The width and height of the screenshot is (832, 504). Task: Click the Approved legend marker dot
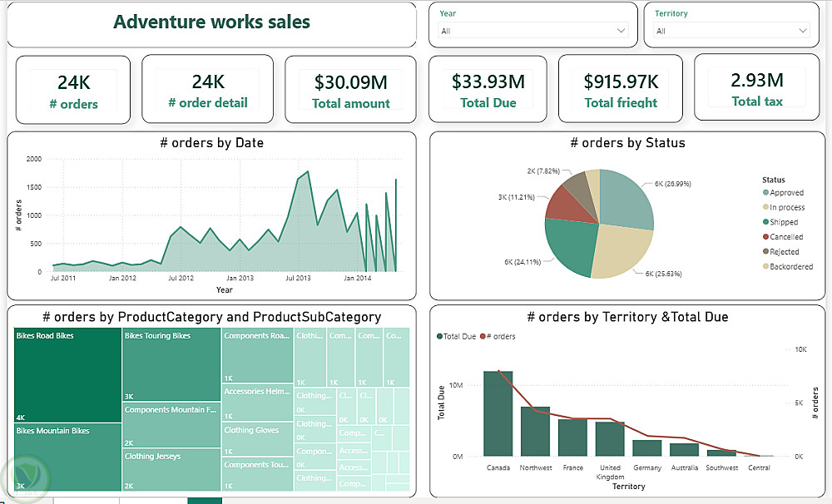(765, 193)
